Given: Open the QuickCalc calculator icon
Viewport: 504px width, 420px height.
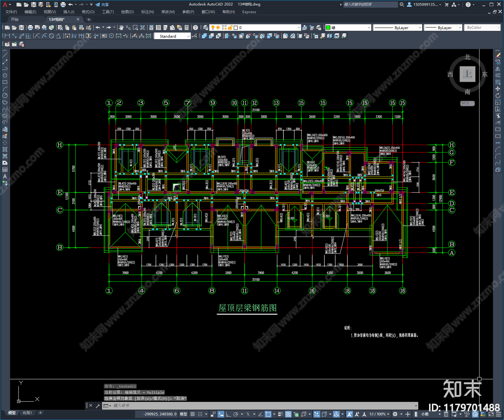Looking at the screenshot, I should (186, 28).
